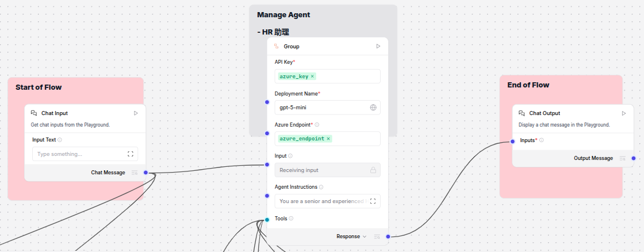The height and width of the screenshot is (252, 644).
Task: Open the Deployment Name globe variable icon
Action: [373, 107]
